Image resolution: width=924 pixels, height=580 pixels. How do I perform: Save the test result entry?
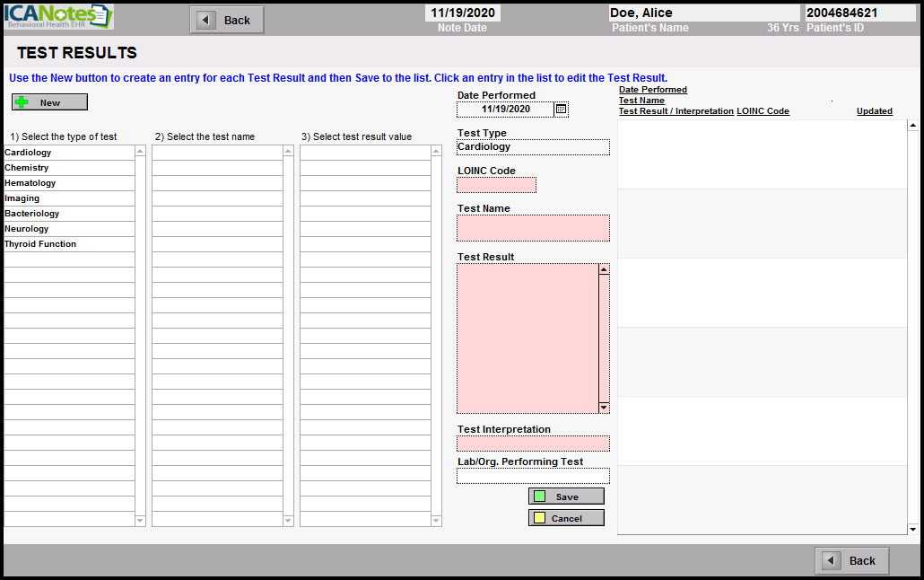[x=566, y=497]
